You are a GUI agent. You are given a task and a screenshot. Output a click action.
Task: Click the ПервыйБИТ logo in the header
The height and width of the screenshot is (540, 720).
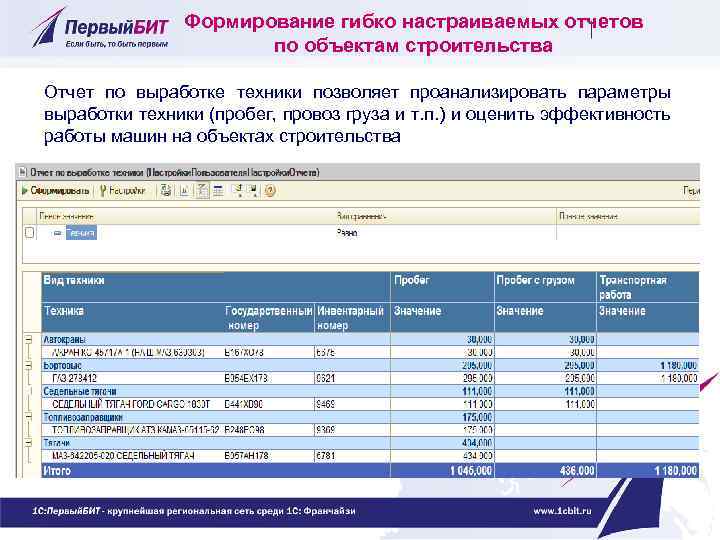pos(100,28)
